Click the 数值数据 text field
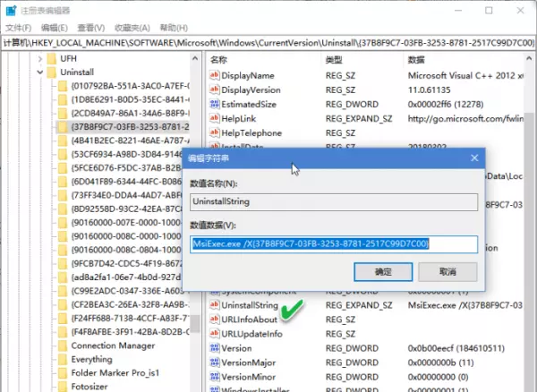Viewport: 537px width, 392px height. 334,244
